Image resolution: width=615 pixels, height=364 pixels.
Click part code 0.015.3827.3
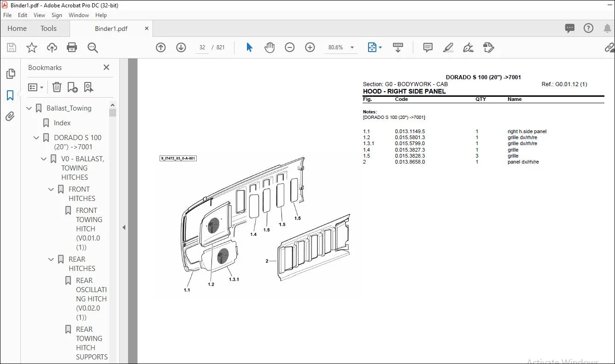pos(410,150)
